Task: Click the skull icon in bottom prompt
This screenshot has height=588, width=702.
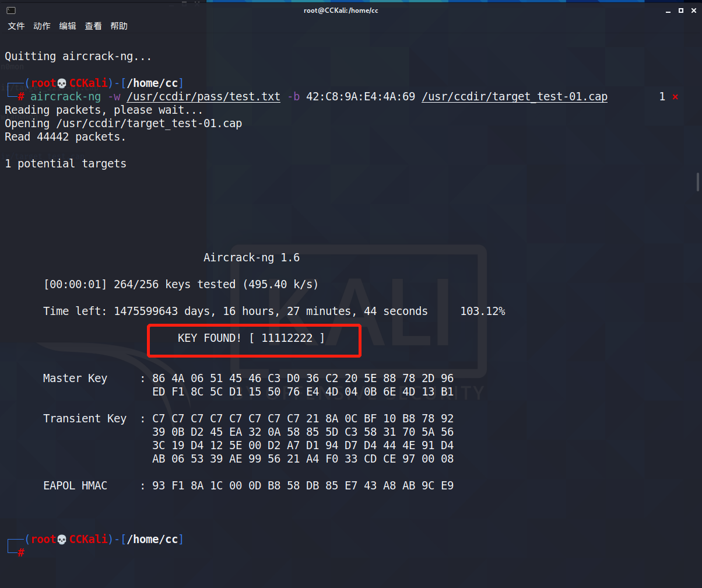Action: (x=62, y=540)
